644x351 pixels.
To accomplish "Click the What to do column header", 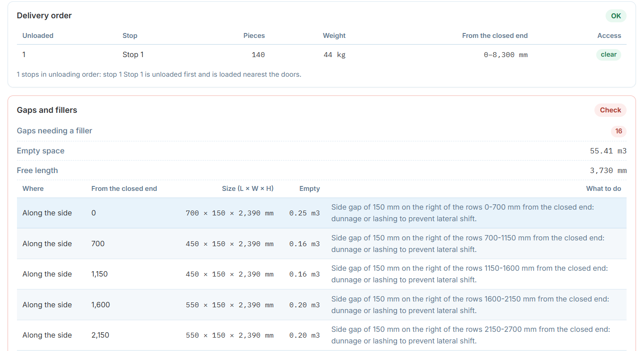I will (603, 189).
